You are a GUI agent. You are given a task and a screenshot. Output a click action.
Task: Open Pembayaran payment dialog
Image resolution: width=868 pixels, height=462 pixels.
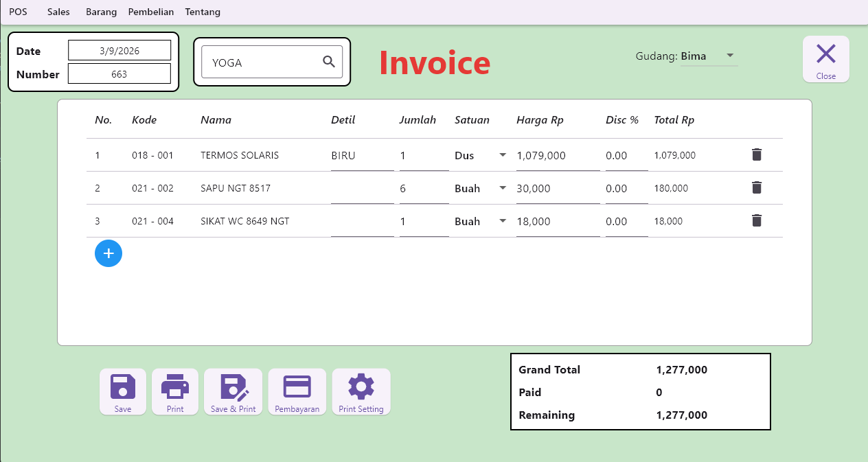[x=297, y=392]
